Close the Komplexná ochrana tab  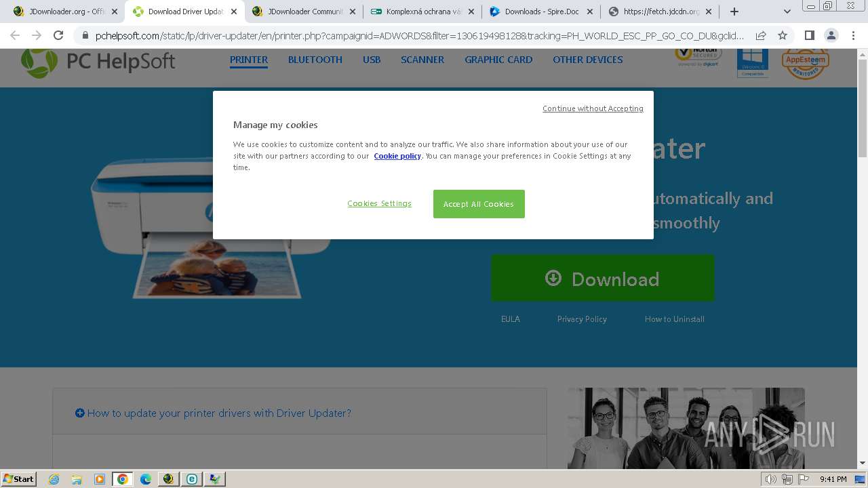[471, 12]
